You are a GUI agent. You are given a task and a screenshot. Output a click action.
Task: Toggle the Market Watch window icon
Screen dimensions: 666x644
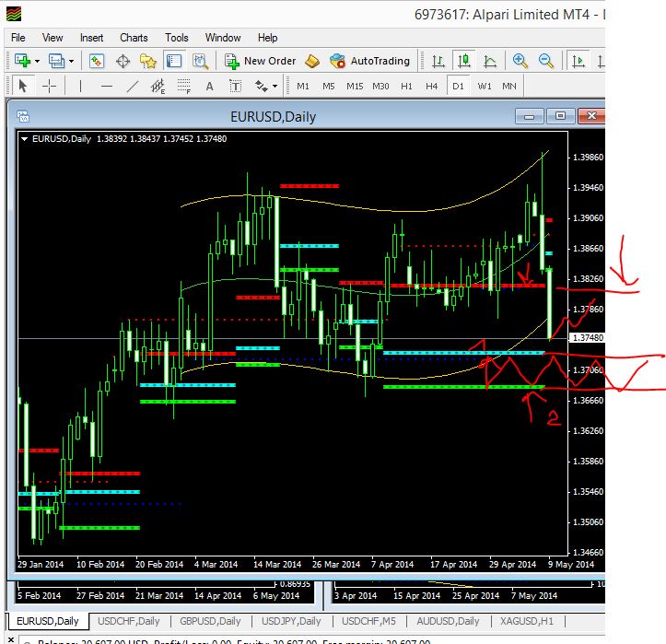(x=97, y=61)
